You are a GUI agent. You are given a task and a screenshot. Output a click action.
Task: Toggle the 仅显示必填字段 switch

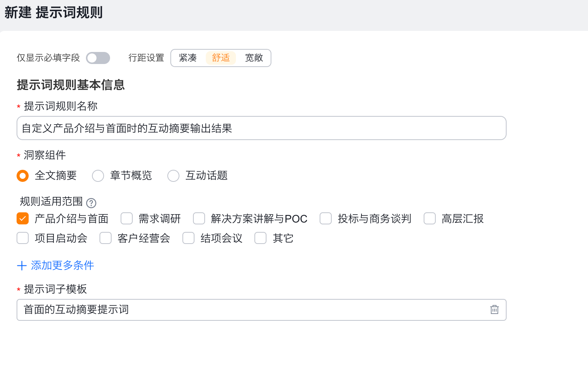click(x=98, y=58)
